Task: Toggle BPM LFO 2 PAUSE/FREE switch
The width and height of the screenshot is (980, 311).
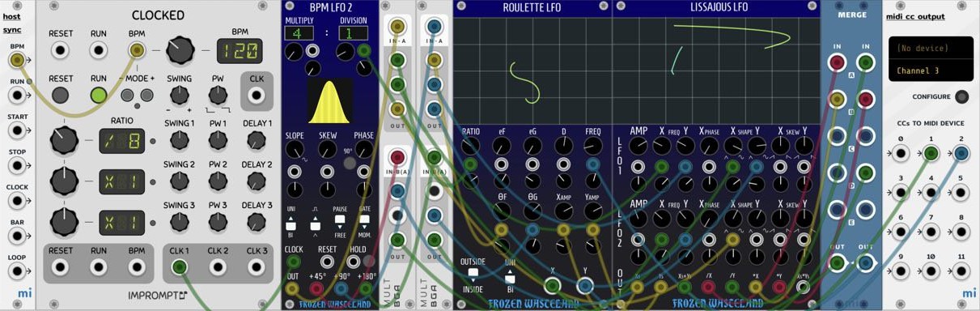Action: click(x=340, y=222)
